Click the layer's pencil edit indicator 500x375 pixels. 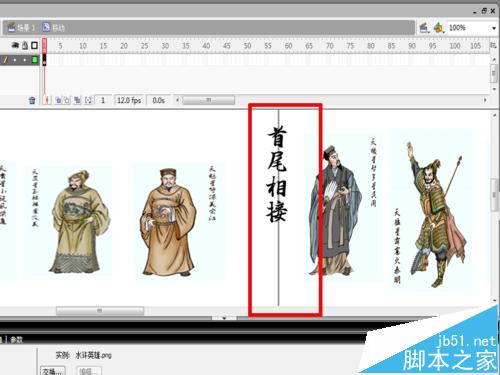(x=5, y=60)
